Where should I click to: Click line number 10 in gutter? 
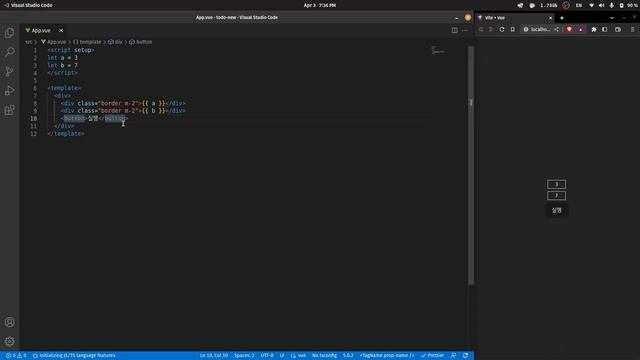pyautogui.click(x=33, y=118)
